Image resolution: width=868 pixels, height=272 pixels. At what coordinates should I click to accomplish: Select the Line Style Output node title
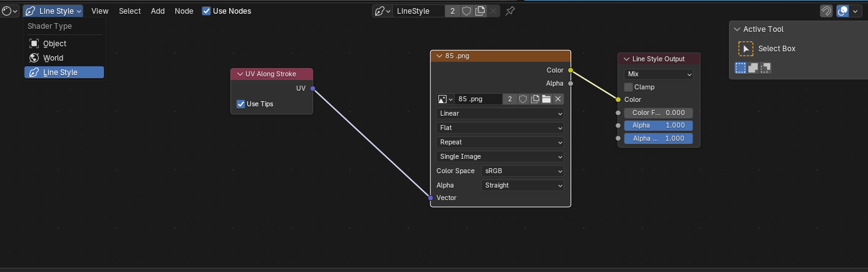point(658,59)
